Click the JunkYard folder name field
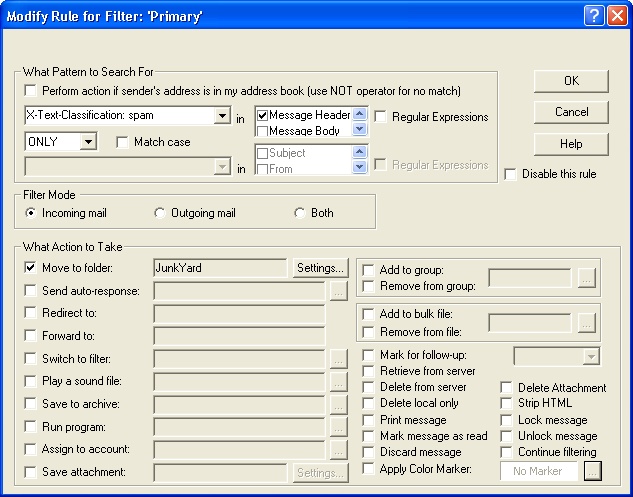Image resolution: width=633 pixels, height=497 pixels. tap(220, 268)
